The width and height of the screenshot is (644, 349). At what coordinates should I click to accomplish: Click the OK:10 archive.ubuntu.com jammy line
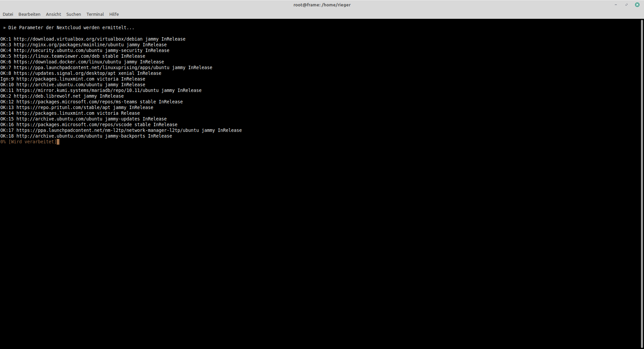tap(73, 85)
